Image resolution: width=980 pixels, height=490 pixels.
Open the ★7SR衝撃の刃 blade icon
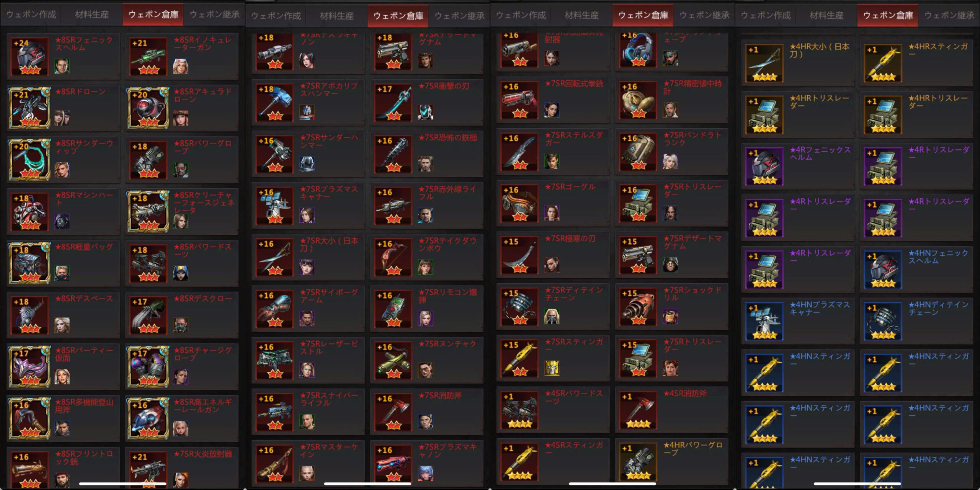coord(393,103)
